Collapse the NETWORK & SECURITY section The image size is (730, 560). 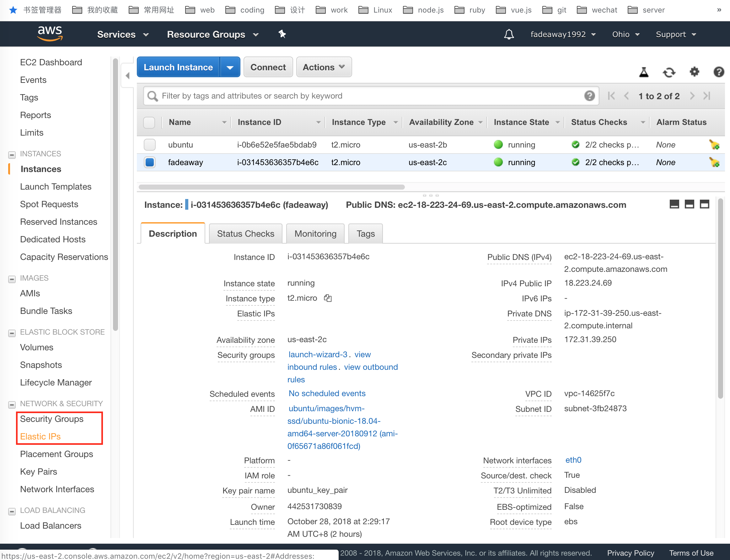click(x=12, y=404)
